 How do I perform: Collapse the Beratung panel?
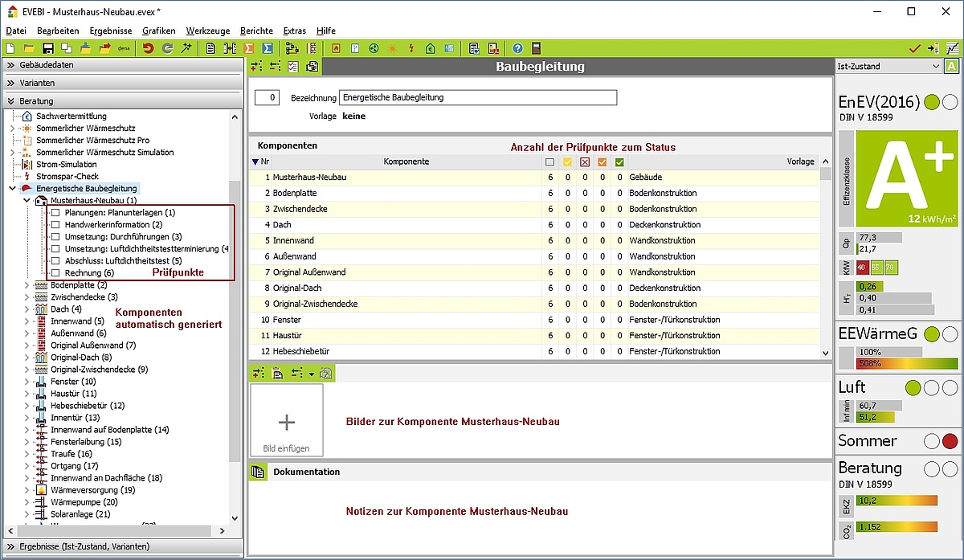point(121,101)
